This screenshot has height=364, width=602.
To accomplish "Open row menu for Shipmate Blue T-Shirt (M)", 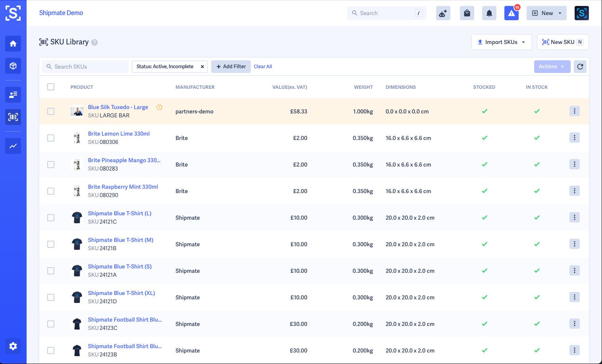I will coord(575,244).
